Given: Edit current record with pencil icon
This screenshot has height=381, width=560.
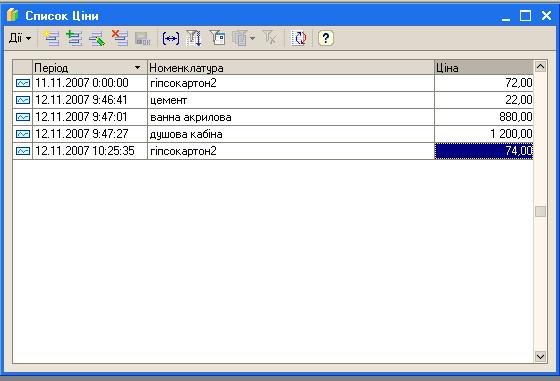Looking at the screenshot, I should [x=97, y=38].
